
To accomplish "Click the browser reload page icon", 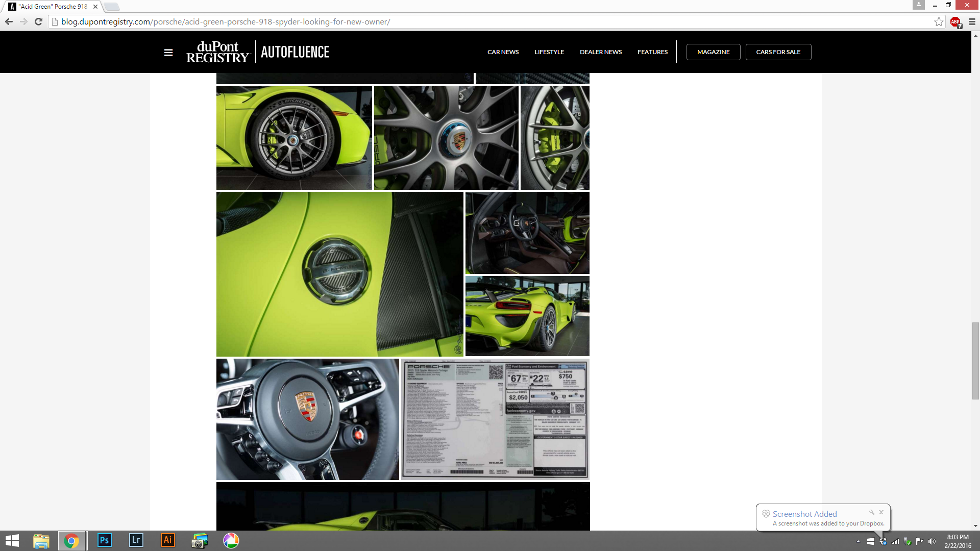I will 38,21.
